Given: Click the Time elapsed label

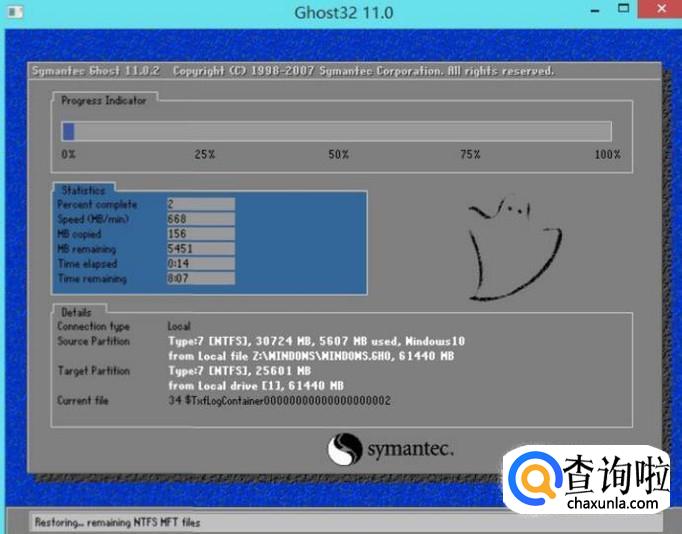Looking at the screenshot, I should 87,264.
